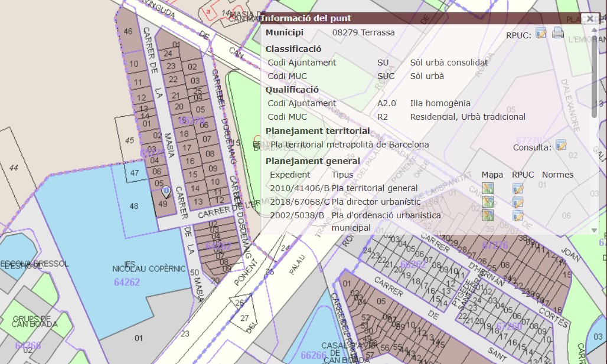The height and width of the screenshot is (364, 607).
Task: Open map icon for expedient 2002/5038/B
Action: 487,215
